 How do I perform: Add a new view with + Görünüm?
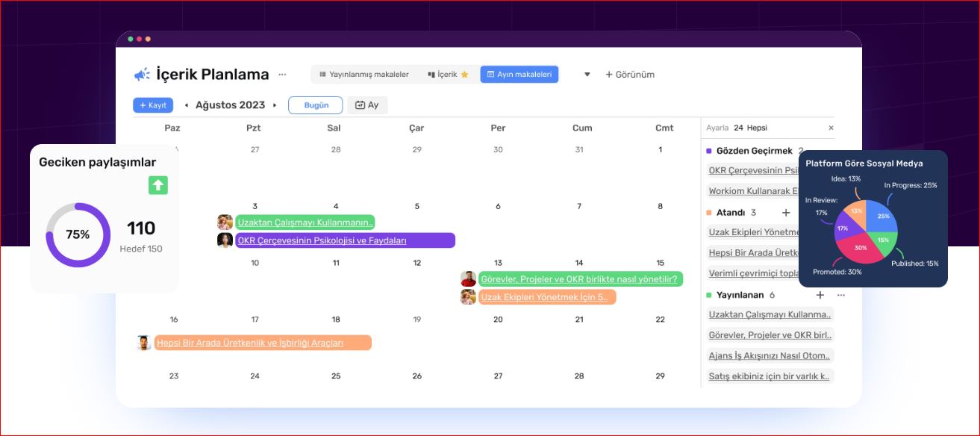click(x=630, y=75)
